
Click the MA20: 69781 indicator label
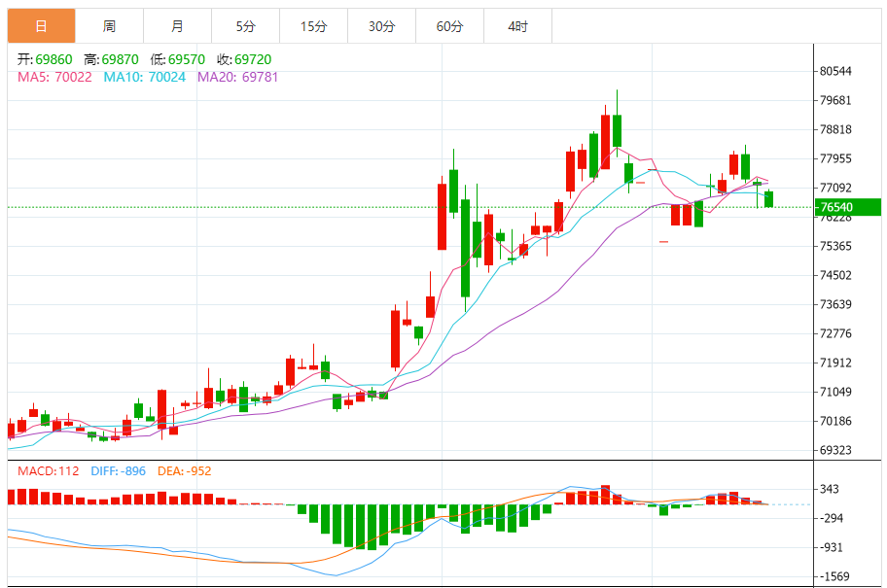[x=237, y=77]
